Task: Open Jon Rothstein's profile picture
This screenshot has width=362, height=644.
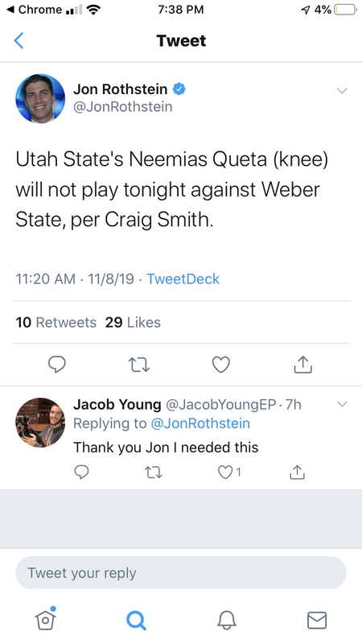Action: pos(40,98)
